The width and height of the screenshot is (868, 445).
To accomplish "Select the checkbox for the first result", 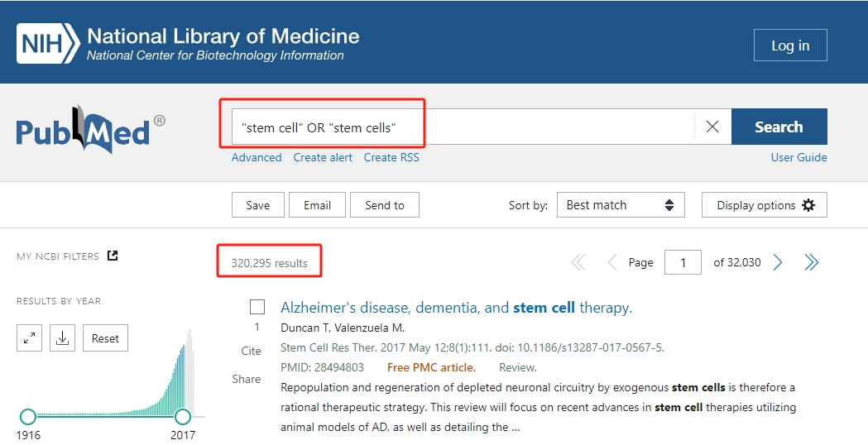I will 257,307.
